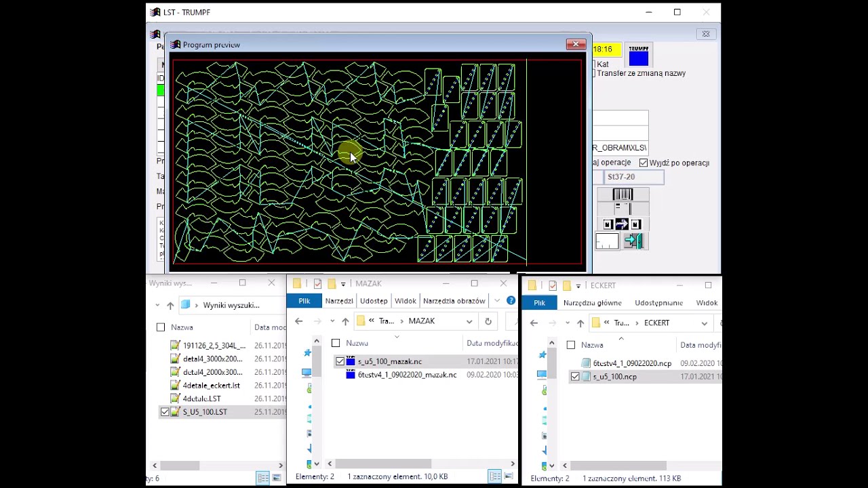The width and height of the screenshot is (868, 488).
Task: Go back in MAZAK window
Action: pyautogui.click(x=299, y=321)
